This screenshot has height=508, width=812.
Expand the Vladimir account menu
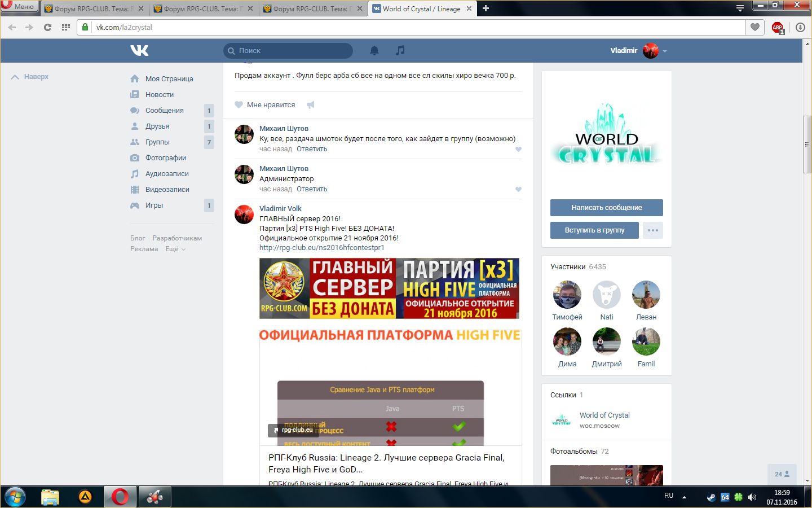(x=638, y=50)
